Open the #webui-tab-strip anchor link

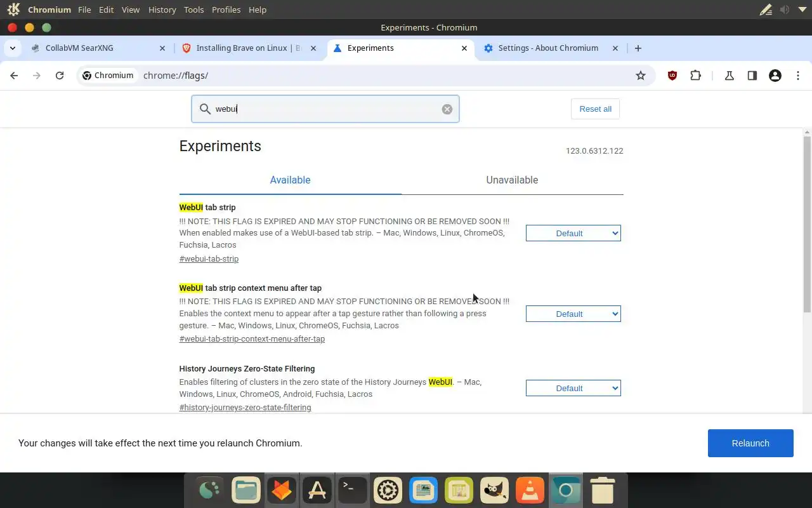coord(209,258)
